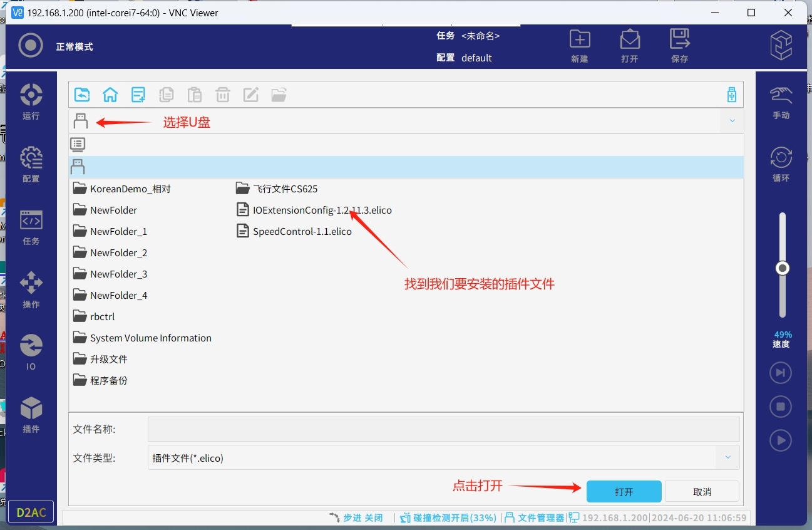Select the 任务 menu in sidebar
Image resolution: width=812 pixels, height=530 pixels.
click(31, 227)
